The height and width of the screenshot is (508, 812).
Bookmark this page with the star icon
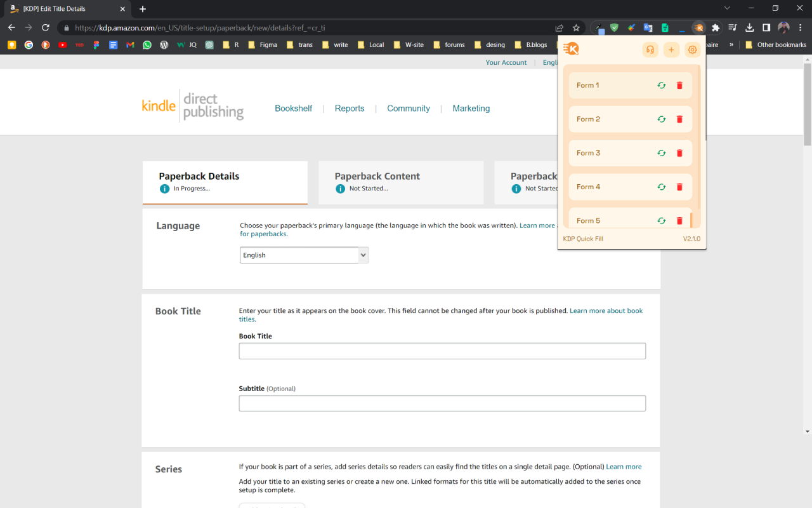(576, 28)
